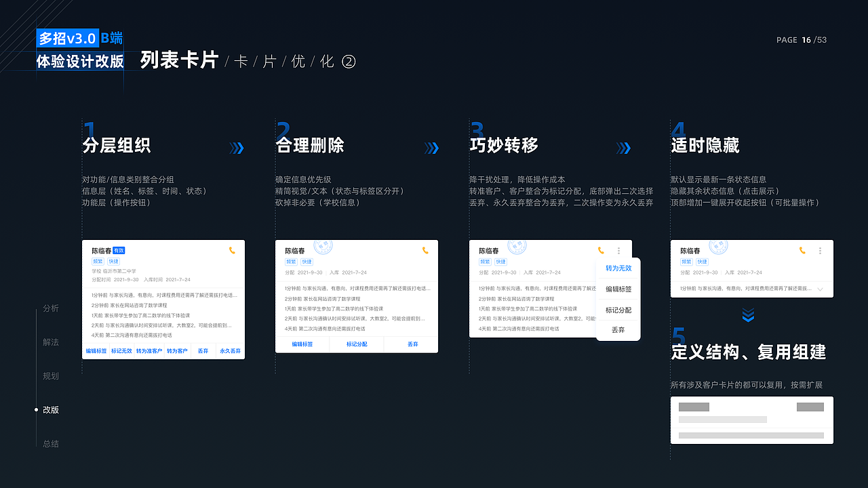Viewport: 868px width, 488px height.
Task: Click the blue double-arrow icon beside 合理删除
Action: [432, 148]
